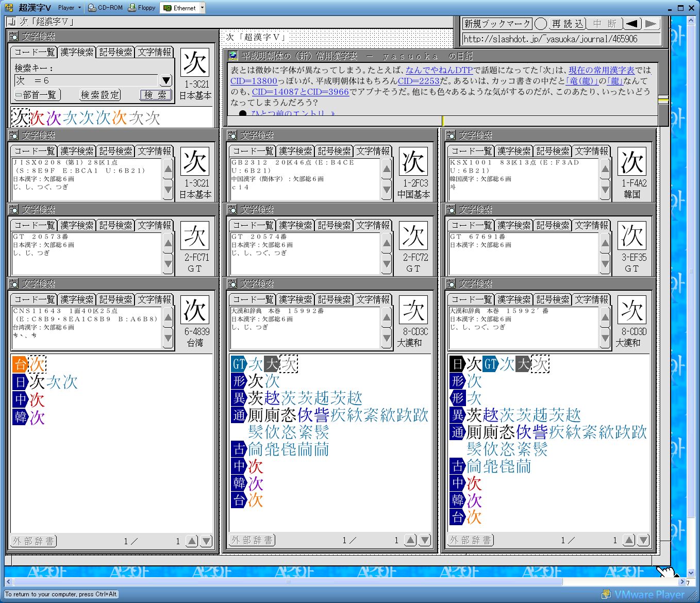
Task: Open the CID=13800 link
Action: click(x=254, y=81)
